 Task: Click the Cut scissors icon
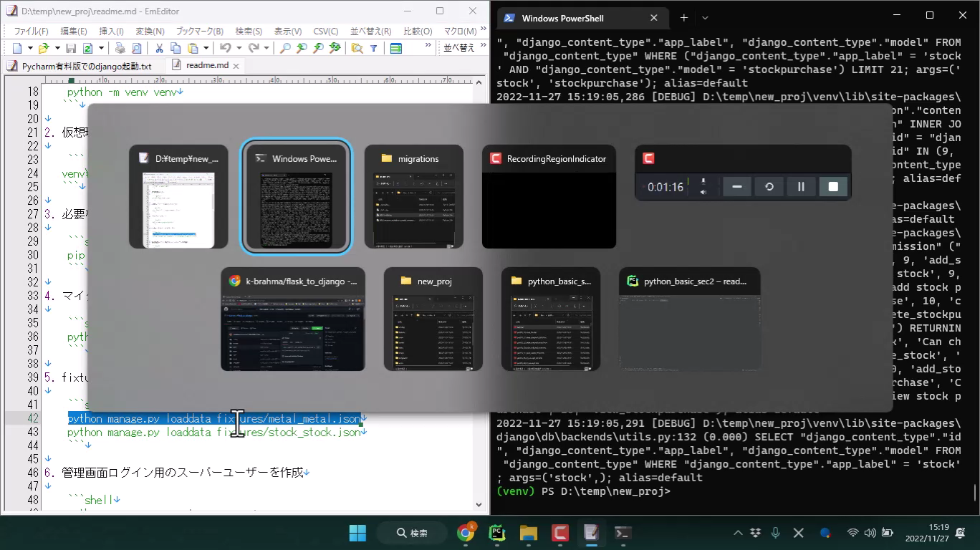click(159, 48)
